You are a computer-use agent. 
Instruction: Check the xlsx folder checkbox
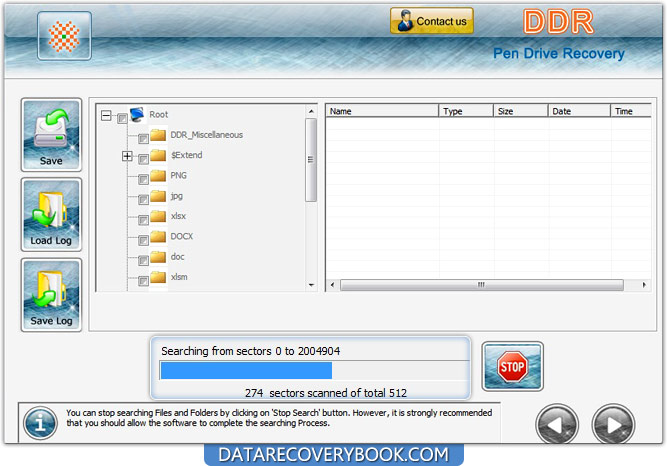click(x=143, y=220)
